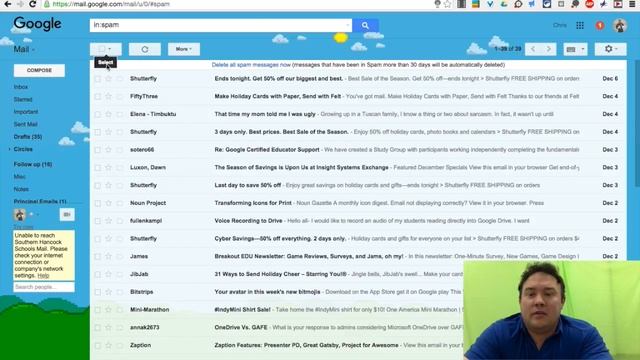This screenshot has width=640, height=360.
Task: Click the COMPOSE button
Action: tap(39, 70)
